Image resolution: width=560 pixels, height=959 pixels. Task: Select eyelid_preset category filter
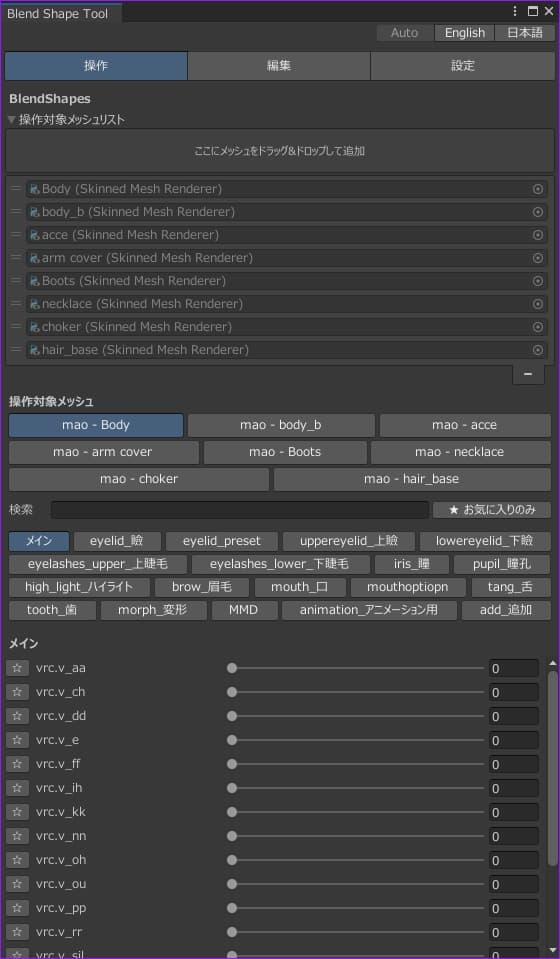click(222, 541)
